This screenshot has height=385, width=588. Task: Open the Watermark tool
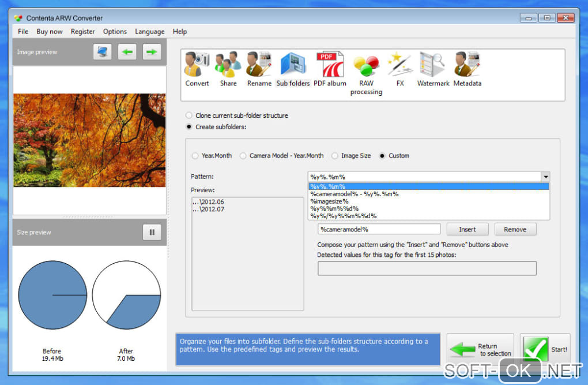point(433,69)
